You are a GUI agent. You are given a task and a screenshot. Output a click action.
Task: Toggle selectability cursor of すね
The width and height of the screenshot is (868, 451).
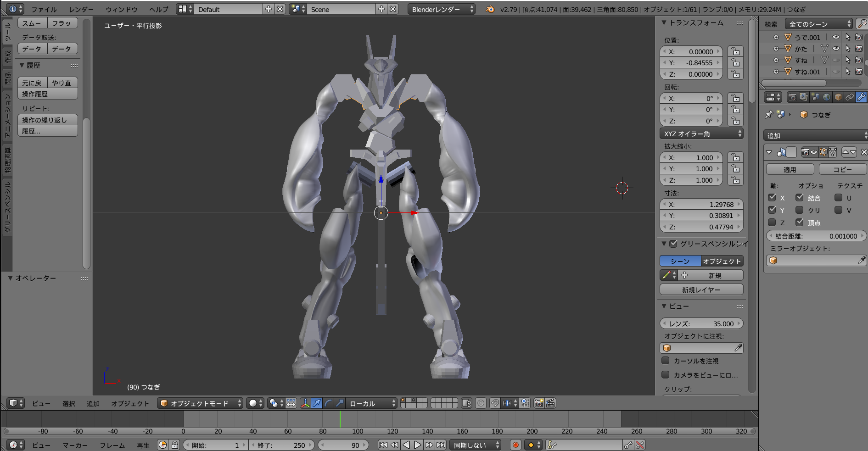point(848,60)
